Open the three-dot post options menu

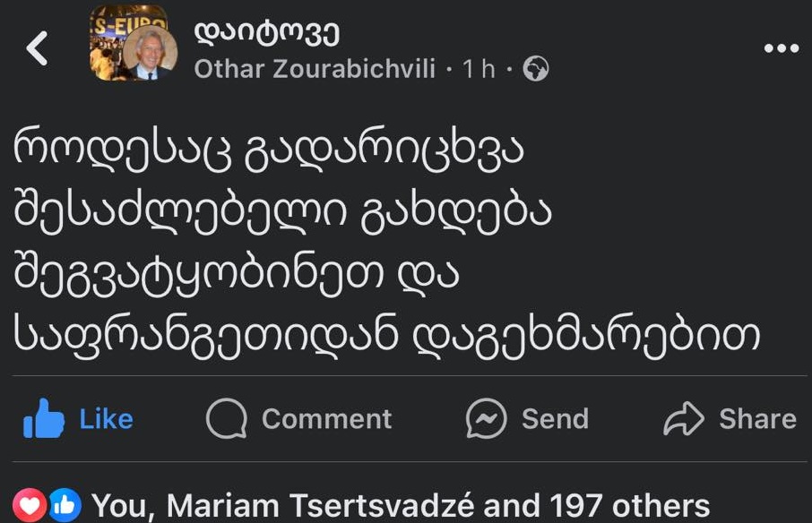(x=780, y=48)
